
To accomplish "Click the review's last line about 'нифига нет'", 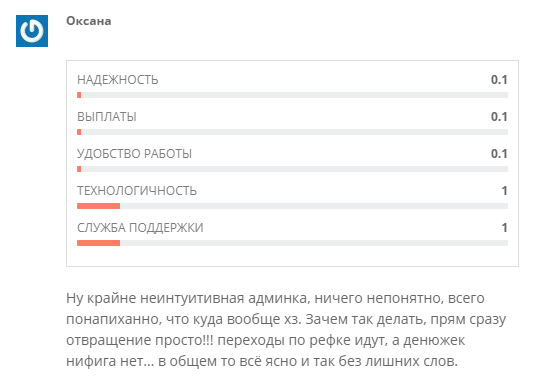I will coord(262,361).
